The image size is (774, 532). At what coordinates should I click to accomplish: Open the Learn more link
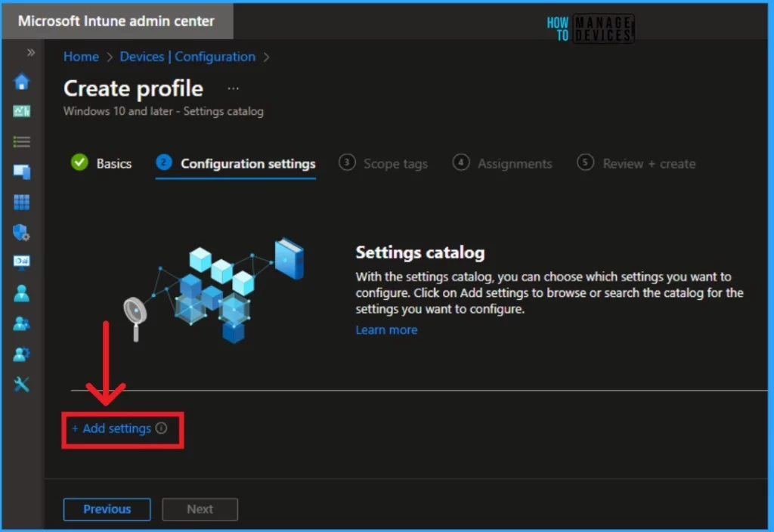click(x=386, y=329)
